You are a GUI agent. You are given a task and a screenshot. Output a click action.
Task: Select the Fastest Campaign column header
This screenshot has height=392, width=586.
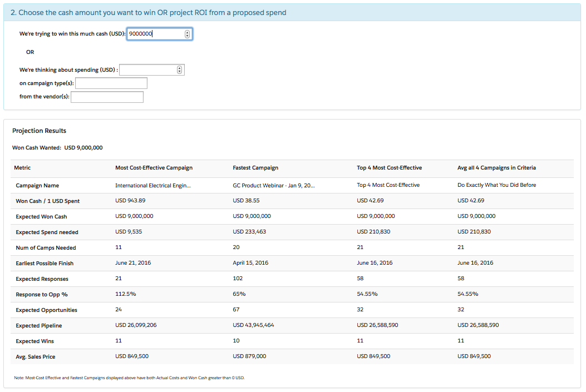tap(255, 168)
